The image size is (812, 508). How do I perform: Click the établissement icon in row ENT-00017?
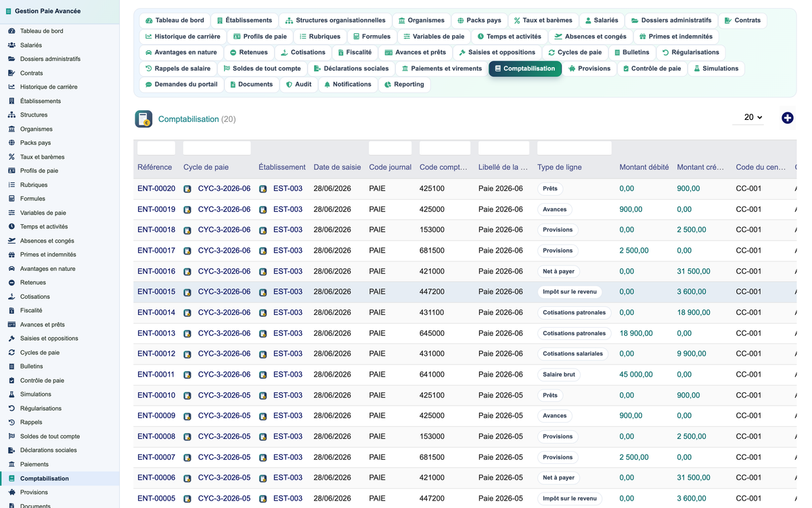[263, 251]
